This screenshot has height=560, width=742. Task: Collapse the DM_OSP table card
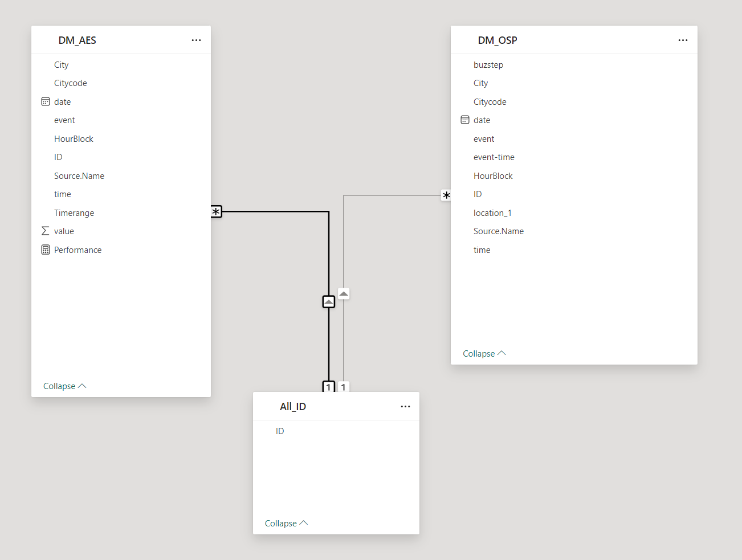(484, 354)
